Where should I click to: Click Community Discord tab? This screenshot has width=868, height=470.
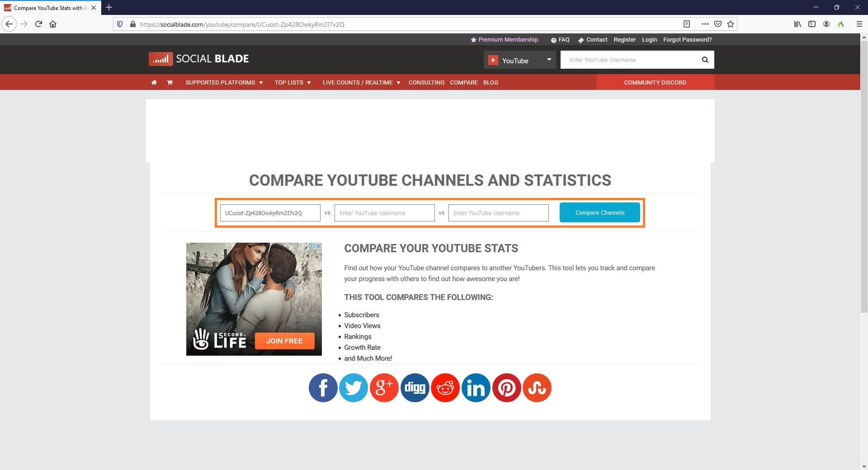(655, 82)
